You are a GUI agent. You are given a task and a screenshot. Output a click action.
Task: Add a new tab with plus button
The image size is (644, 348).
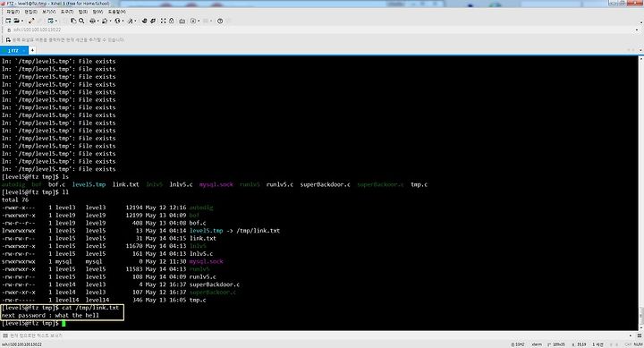(32, 50)
